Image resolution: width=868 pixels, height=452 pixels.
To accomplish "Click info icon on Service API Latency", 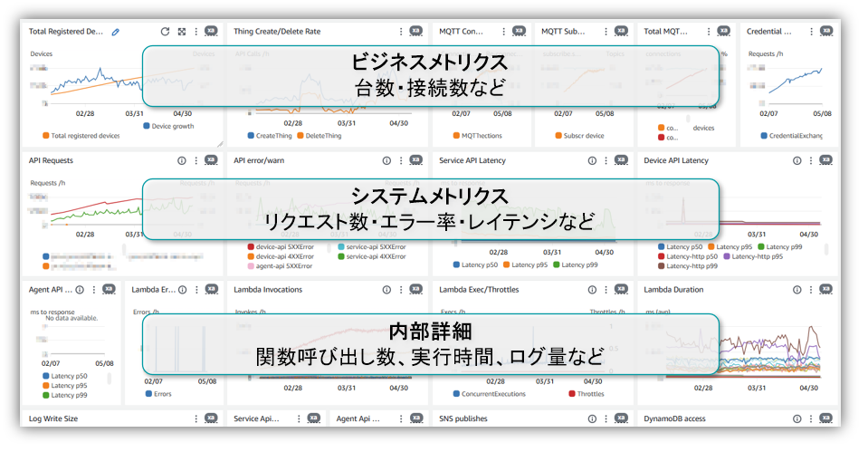I will [591, 161].
